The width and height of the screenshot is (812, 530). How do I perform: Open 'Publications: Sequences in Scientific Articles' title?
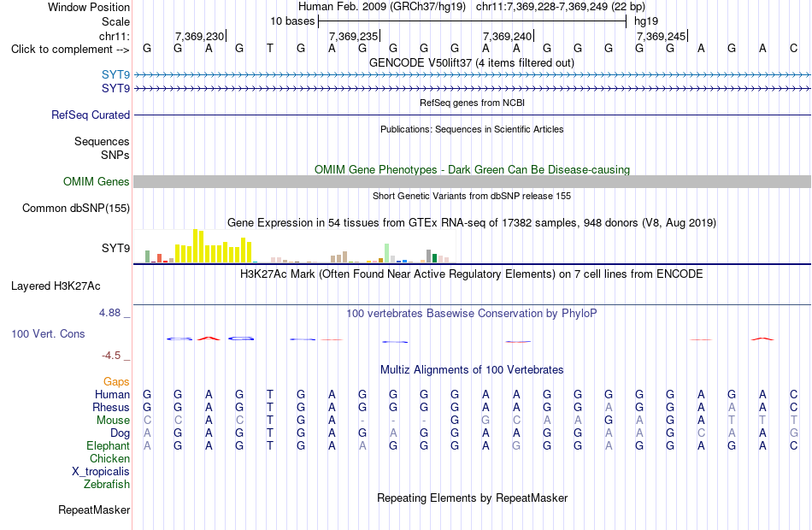click(472, 129)
